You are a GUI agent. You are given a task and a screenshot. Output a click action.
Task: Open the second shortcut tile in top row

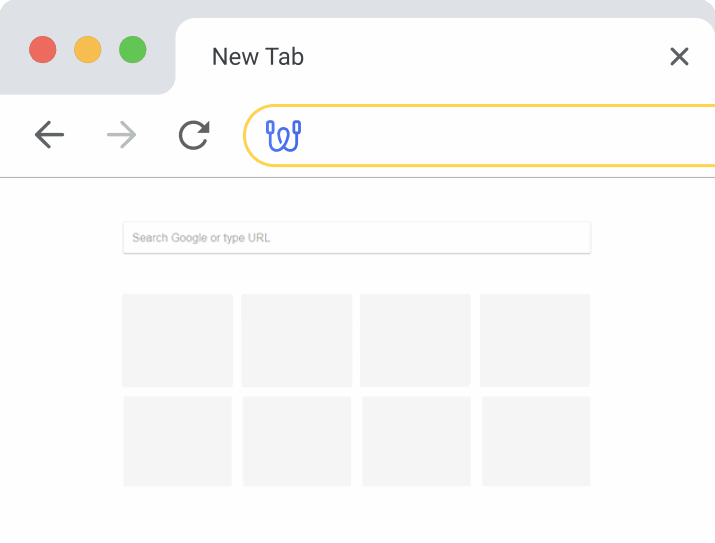[x=297, y=340]
